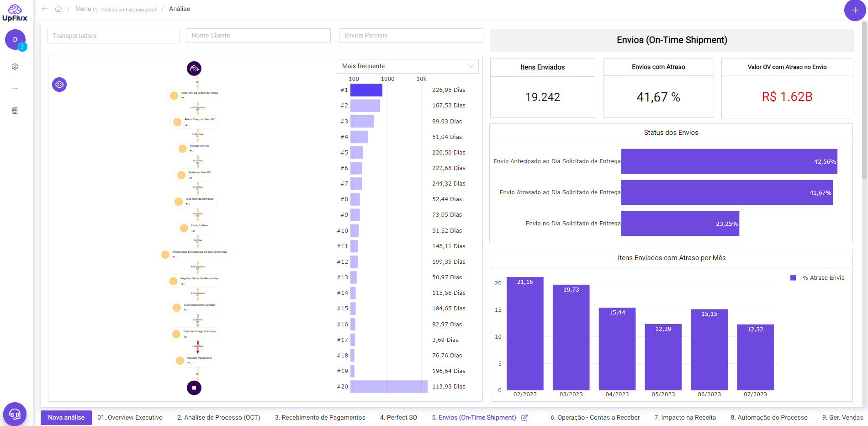Image resolution: width=868 pixels, height=426 pixels.
Task: Expand the Mais frequente dropdown
Action: click(407, 66)
